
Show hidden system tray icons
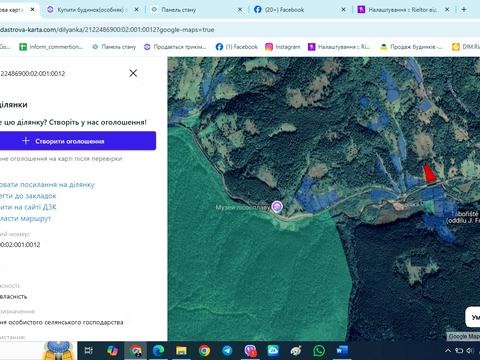click(x=448, y=350)
